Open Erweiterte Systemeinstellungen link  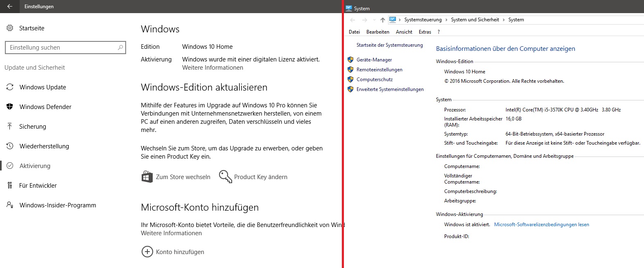click(390, 89)
